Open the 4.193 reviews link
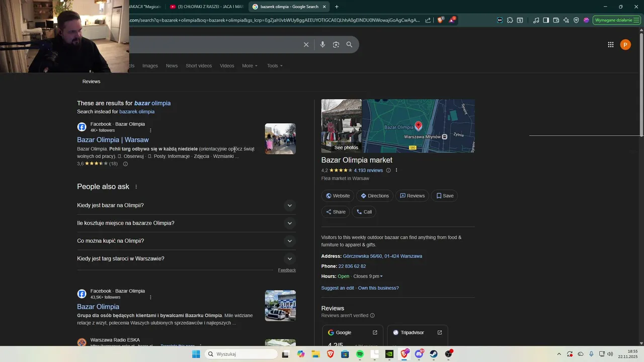The height and width of the screenshot is (362, 644). coord(368,170)
